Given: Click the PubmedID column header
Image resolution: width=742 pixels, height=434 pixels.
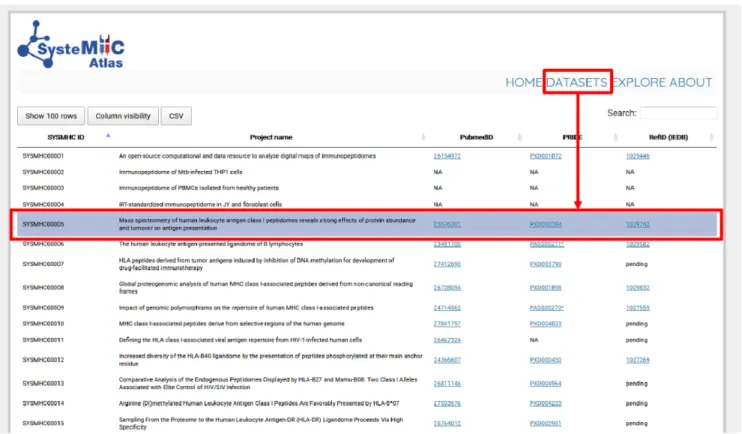Looking at the screenshot, I should pyautogui.click(x=476, y=137).
